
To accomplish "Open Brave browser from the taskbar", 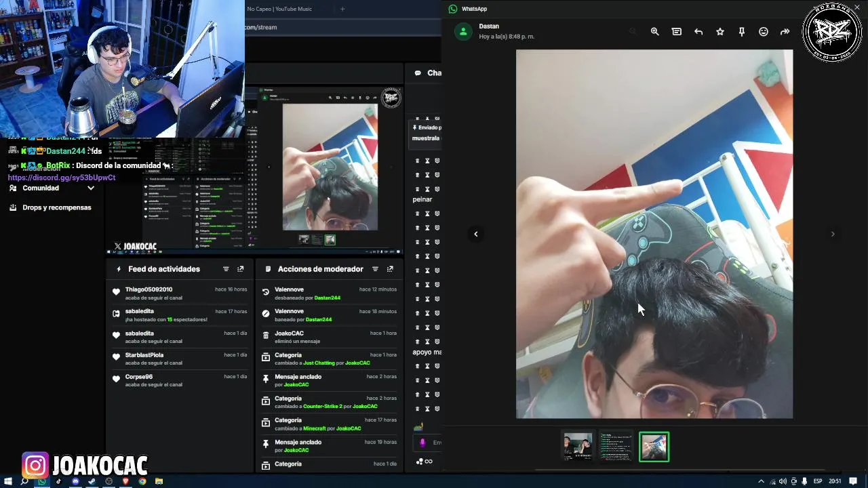I will click(125, 481).
